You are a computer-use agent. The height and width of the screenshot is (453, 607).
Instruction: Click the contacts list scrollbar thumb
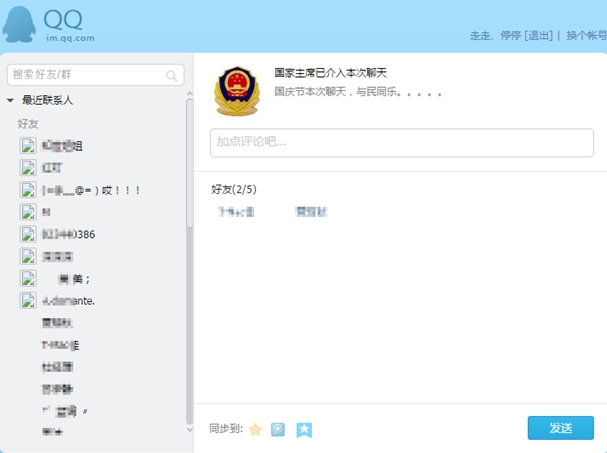(x=190, y=163)
